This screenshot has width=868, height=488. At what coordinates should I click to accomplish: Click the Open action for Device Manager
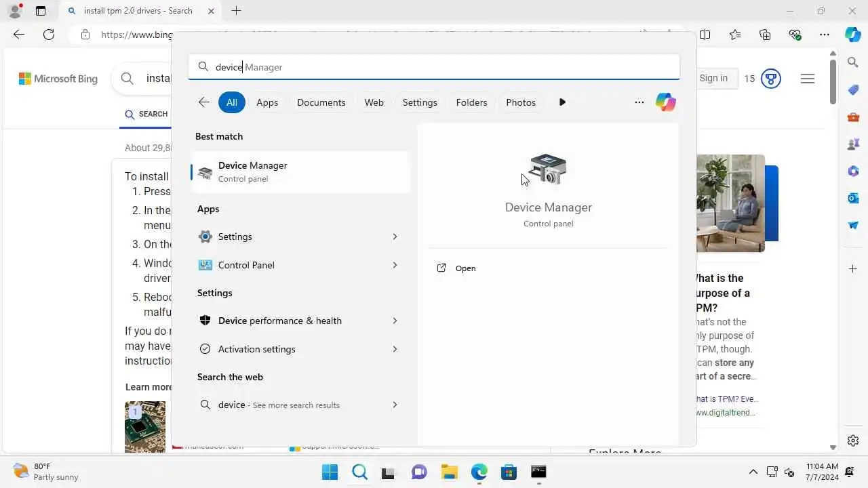pyautogui.click(x=465, y=268)
